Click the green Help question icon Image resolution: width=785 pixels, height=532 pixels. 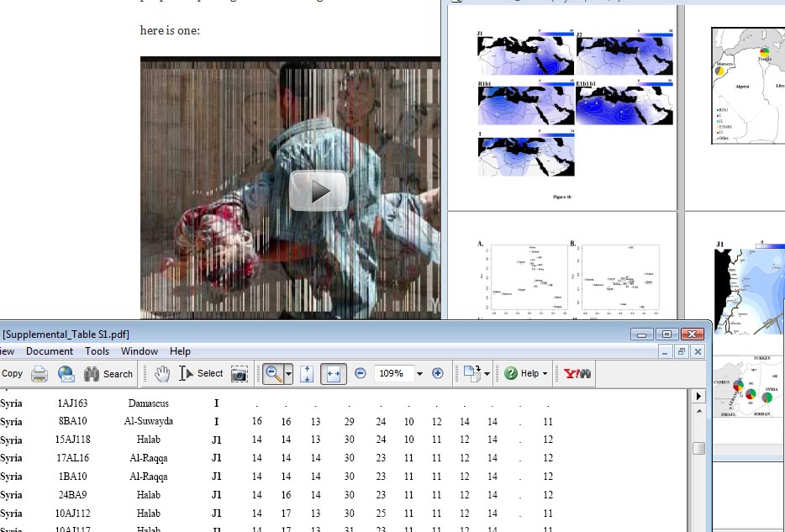511,373
